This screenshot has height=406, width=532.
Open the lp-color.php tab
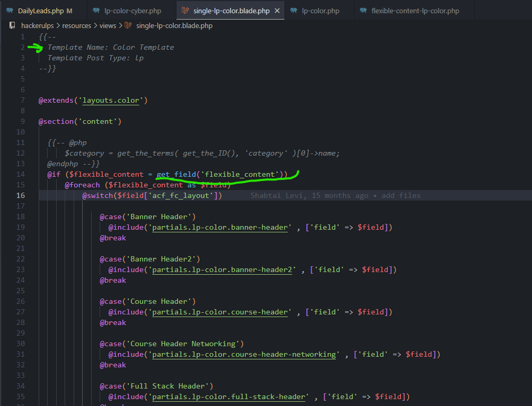pos(320,11)
